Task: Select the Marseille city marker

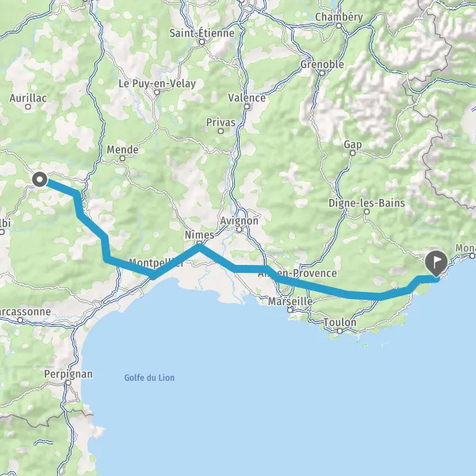Action: (x=290, y=310)
